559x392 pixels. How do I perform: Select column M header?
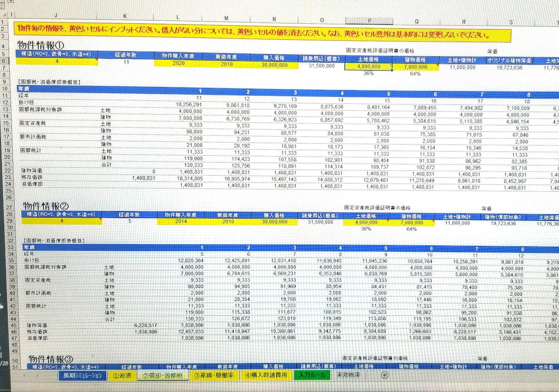tap(226, 19)
